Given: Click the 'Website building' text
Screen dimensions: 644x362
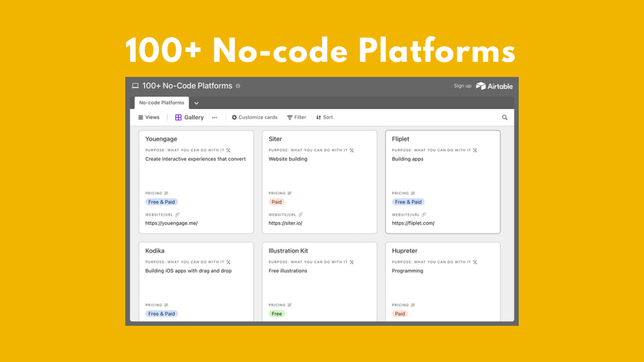Looking at the screenshot, I should (x=288, y=159).
